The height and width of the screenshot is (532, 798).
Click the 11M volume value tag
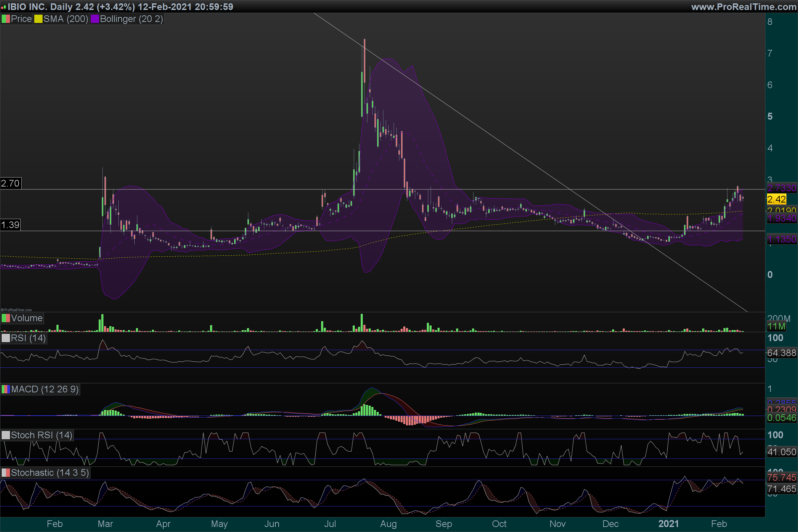[x=776, y=327]
